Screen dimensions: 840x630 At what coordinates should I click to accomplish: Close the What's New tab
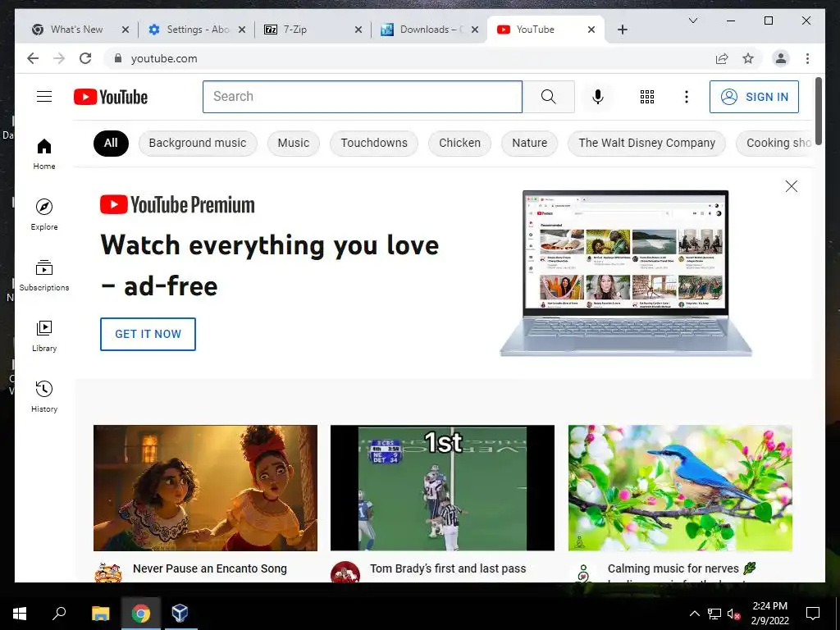coord(126,30)
